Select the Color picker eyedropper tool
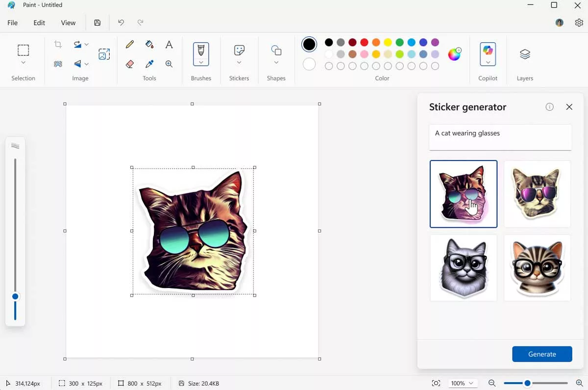The image size is (588, 390). click(x=149, y=64)
